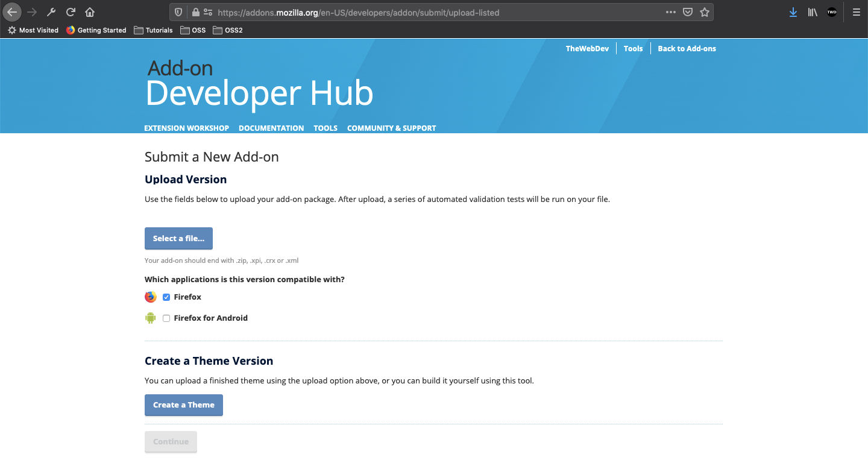Click the Firefox label text
This screenshot has width=868, height=460.
[x=187, y=297]
